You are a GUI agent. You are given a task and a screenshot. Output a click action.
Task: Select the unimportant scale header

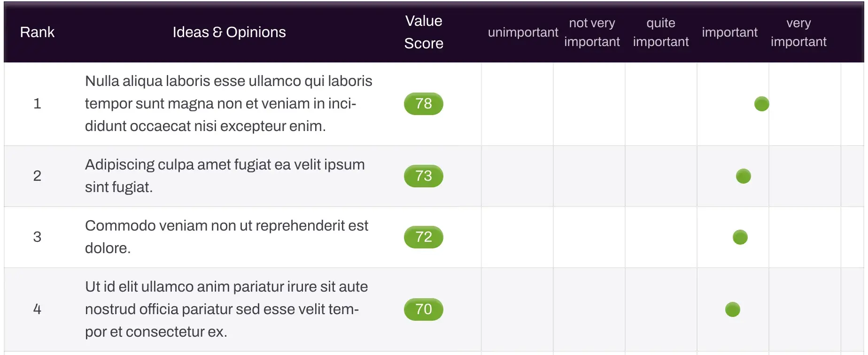[523, 32]
